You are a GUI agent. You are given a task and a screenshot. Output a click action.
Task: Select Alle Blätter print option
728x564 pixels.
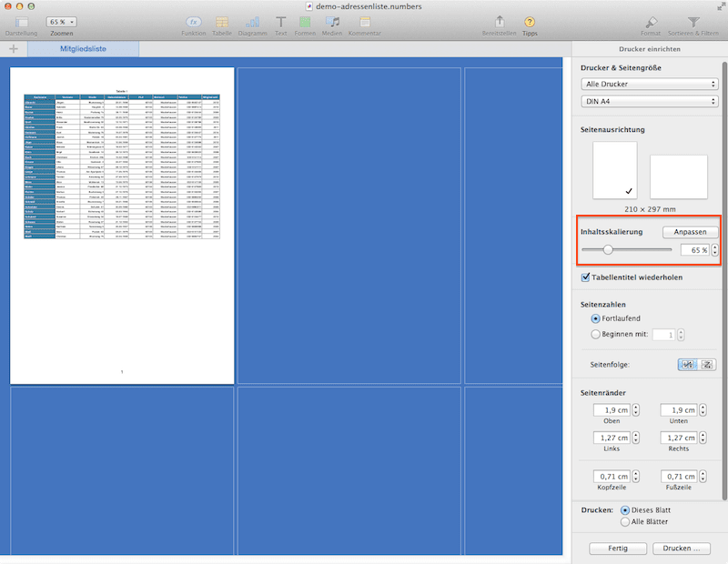[625, 522]
